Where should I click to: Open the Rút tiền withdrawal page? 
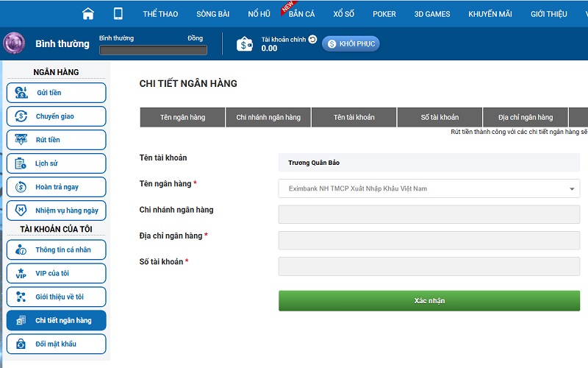tap(57, 140)
